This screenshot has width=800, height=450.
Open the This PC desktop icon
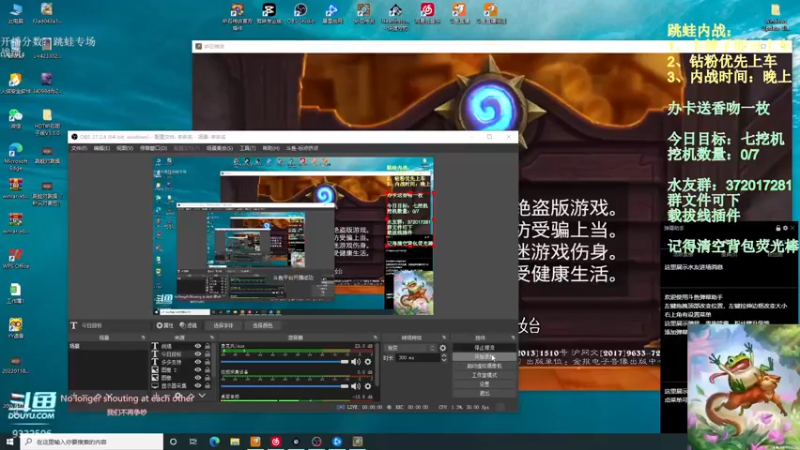pos(16,13)
